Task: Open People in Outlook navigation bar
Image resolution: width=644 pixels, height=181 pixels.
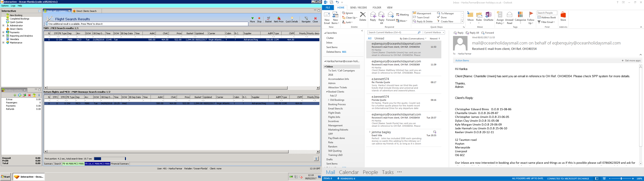Action: [370, 172]
